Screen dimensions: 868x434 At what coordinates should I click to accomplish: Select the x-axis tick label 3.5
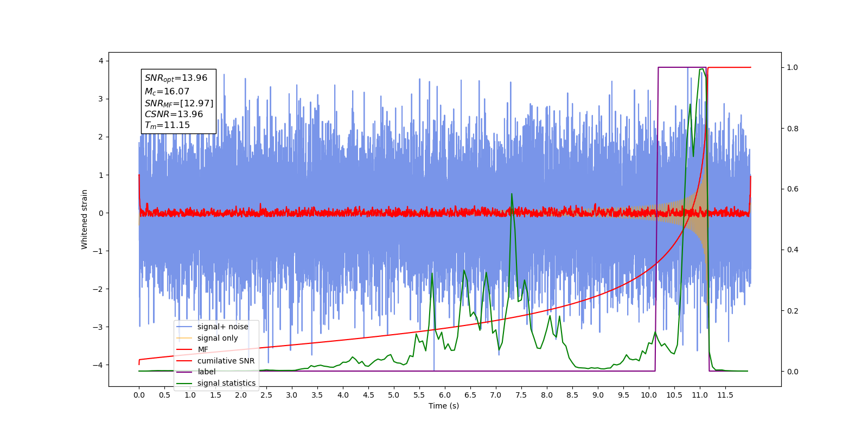[317, 395]
